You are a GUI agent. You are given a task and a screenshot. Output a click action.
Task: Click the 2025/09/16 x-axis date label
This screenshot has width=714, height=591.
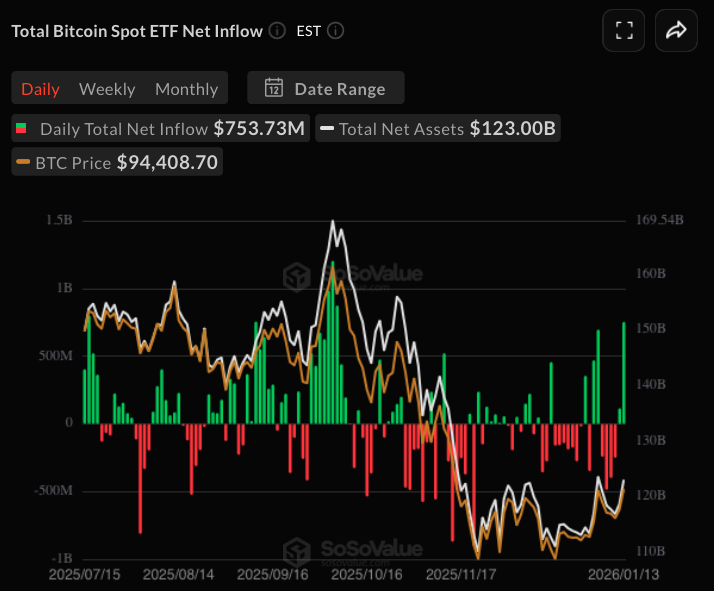coord(273,575)
